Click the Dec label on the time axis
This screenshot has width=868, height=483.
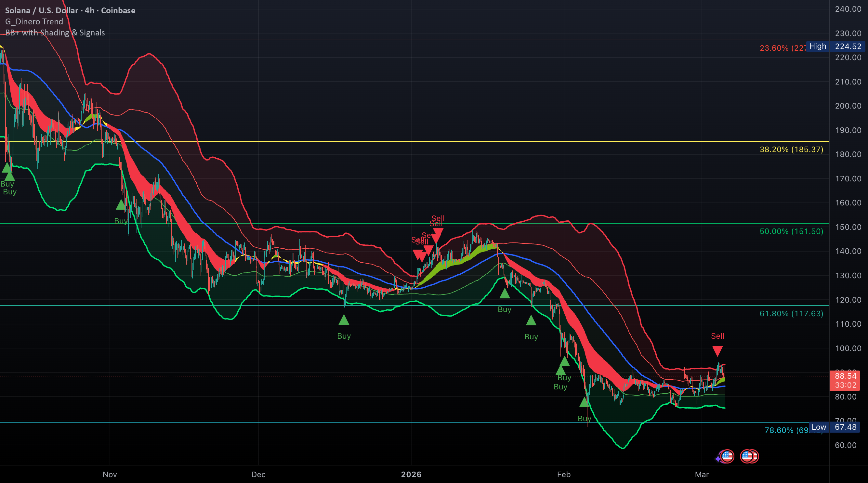(x=258, y=475)
